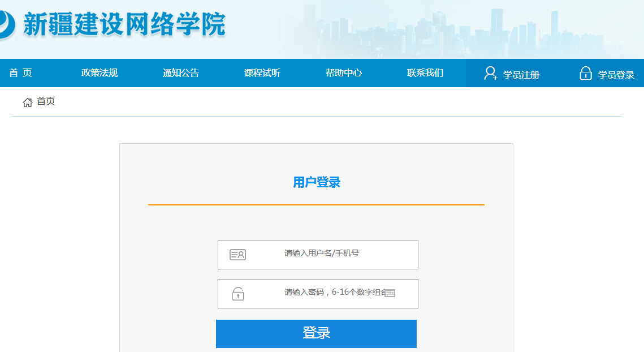644x352 pixels.
Task: Open the 帮助中心 navigation item
Action: (x=344, y=73)
